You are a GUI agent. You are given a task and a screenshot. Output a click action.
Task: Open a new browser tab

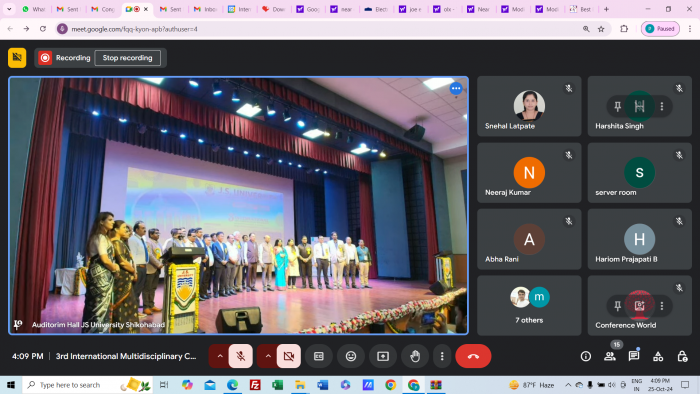pos(606,9)
